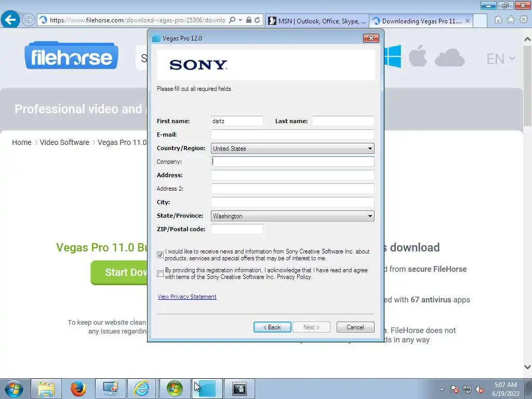
Task: Switch to Internet Explorer on taskbar
Action: (x=142, y=389)
